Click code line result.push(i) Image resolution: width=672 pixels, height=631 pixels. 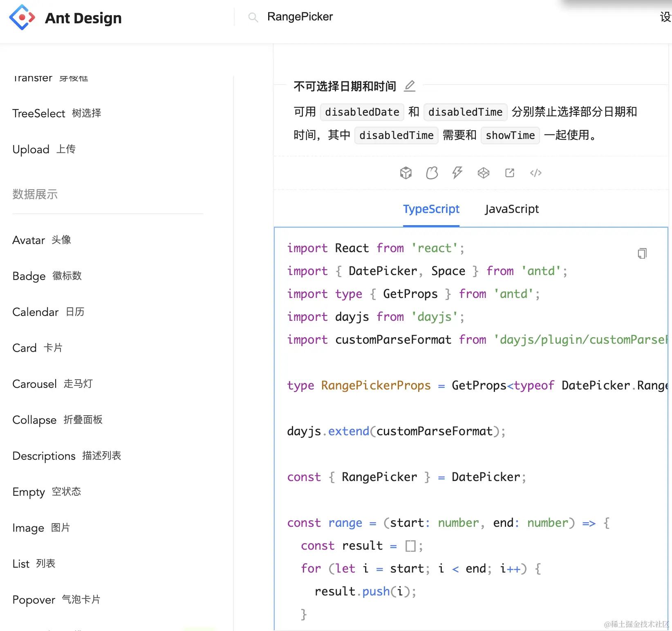pos(365,591)
